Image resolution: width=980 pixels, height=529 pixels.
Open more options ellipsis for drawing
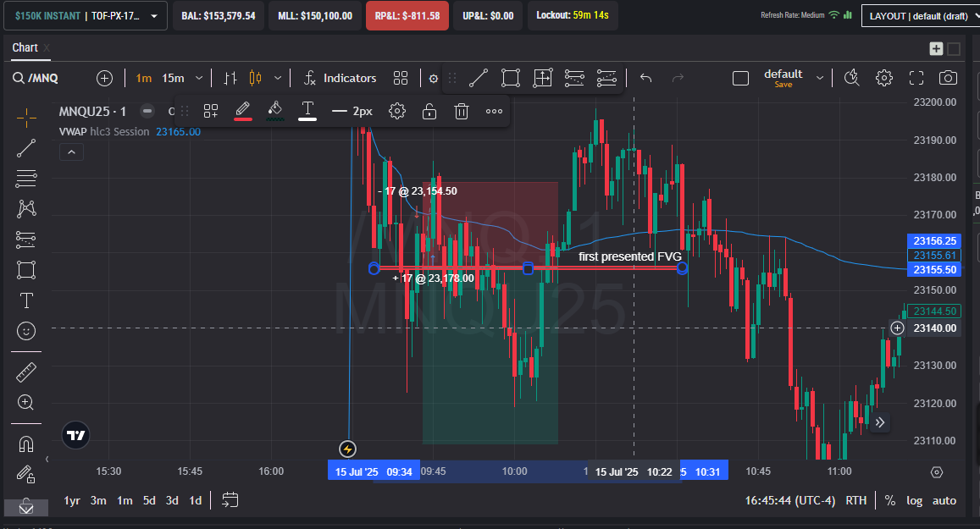[x=494, y=111]
